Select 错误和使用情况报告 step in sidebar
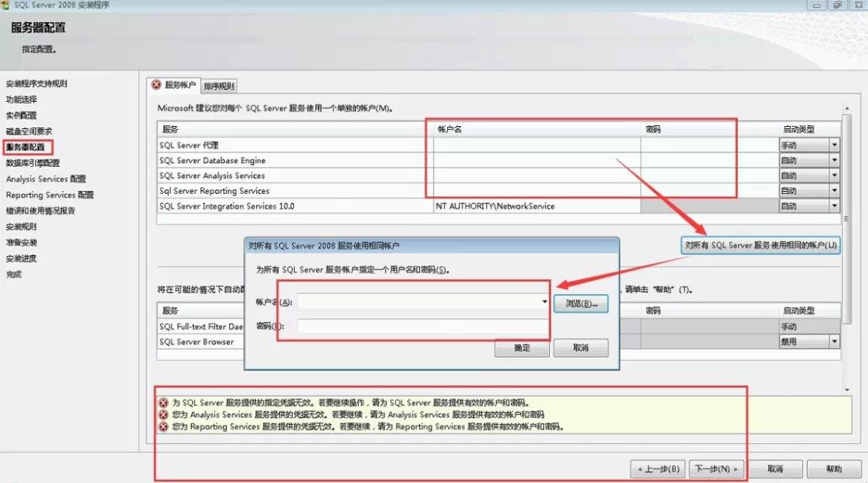The image size is (868, 483). [x=41, y=211]
